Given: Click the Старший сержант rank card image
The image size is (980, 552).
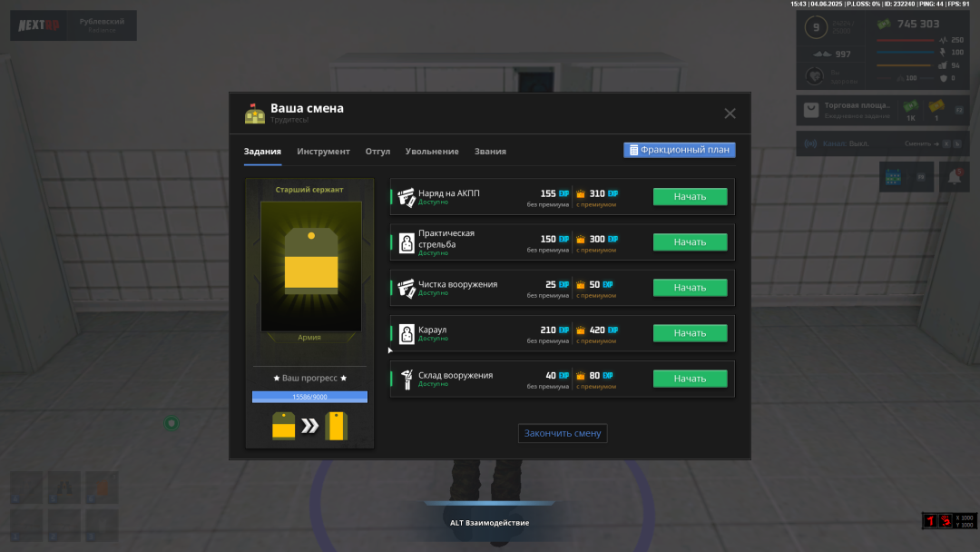Looking at the screenshot, I should point(310,266).
